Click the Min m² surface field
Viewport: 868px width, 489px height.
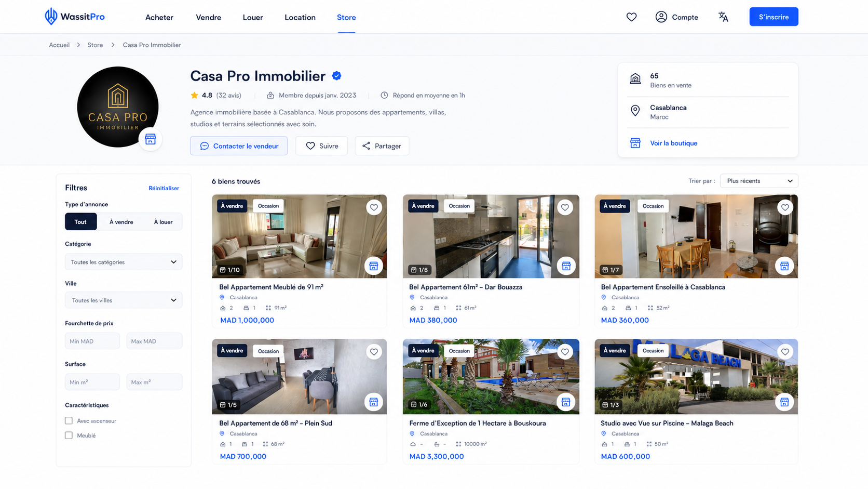[x=92, y=382]
